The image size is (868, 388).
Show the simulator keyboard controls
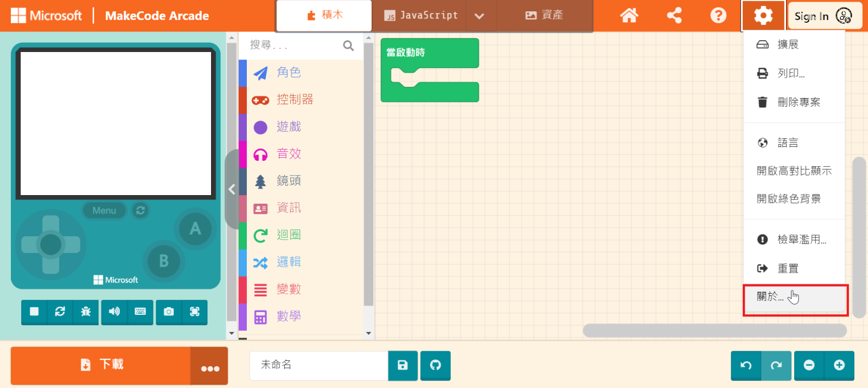coord(140,312)
